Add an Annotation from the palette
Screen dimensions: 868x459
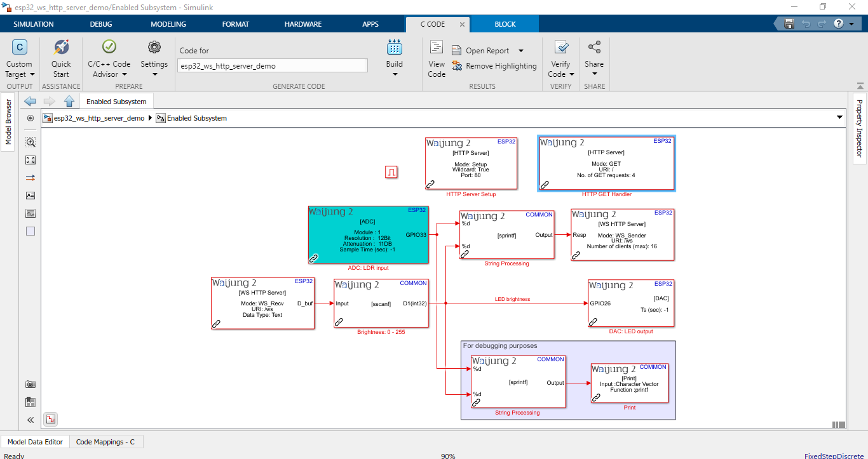[x=31, y=196]
